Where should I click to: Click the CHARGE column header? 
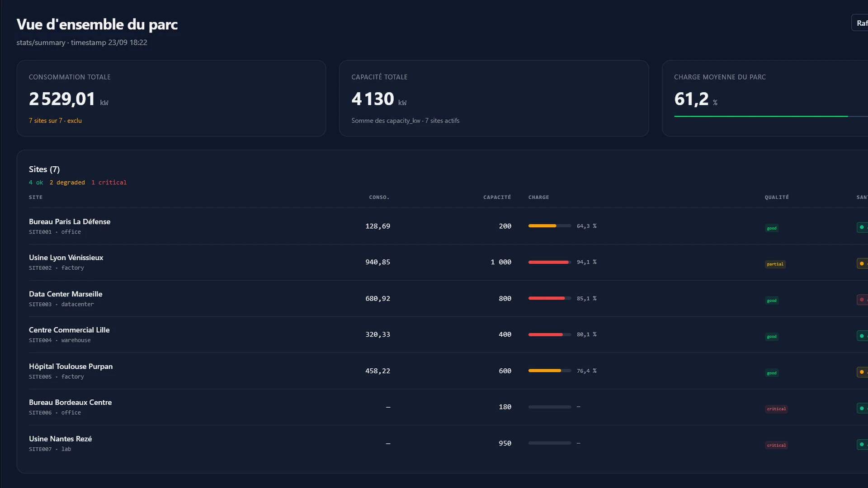coord(539,197)
